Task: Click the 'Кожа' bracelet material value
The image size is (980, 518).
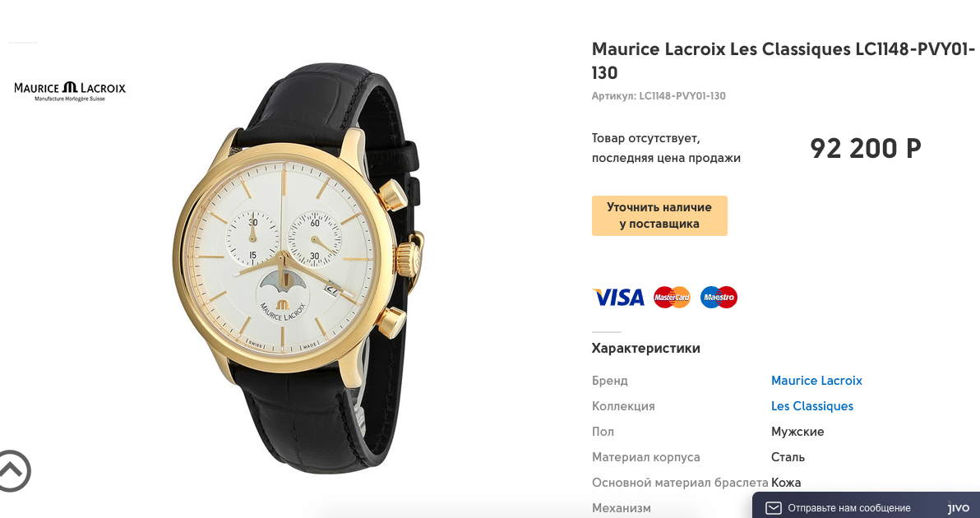Action: point(786,483)
